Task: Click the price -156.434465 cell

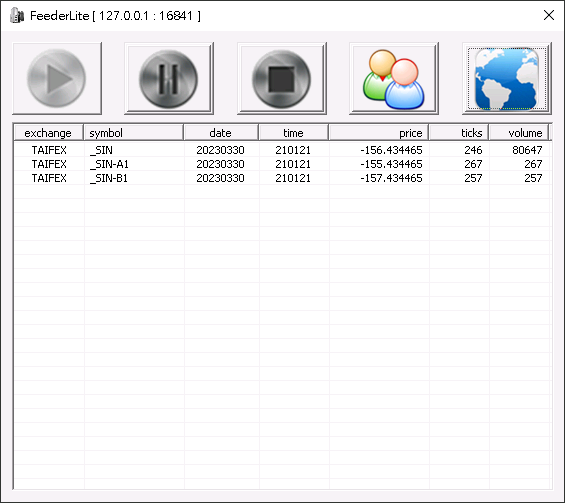Action: pos(391,150)
